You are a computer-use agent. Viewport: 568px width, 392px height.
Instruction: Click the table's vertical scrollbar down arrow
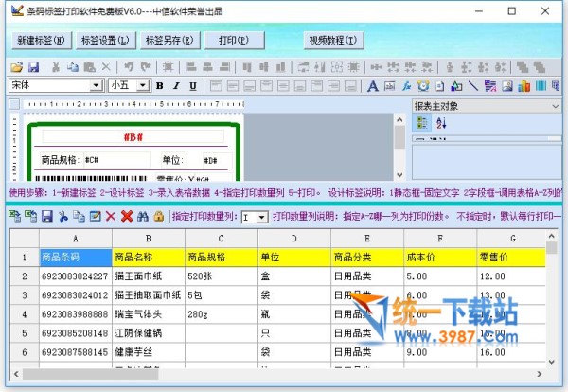point(551,362)
